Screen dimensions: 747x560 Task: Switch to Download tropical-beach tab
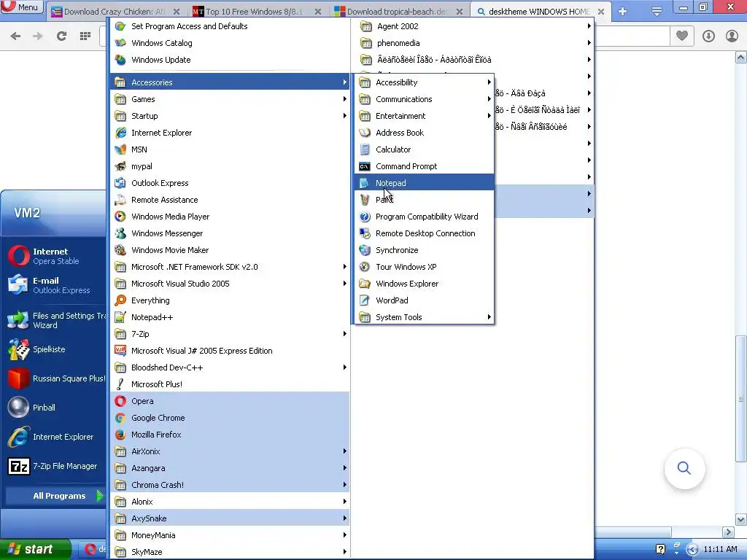(x=398, y=11)
